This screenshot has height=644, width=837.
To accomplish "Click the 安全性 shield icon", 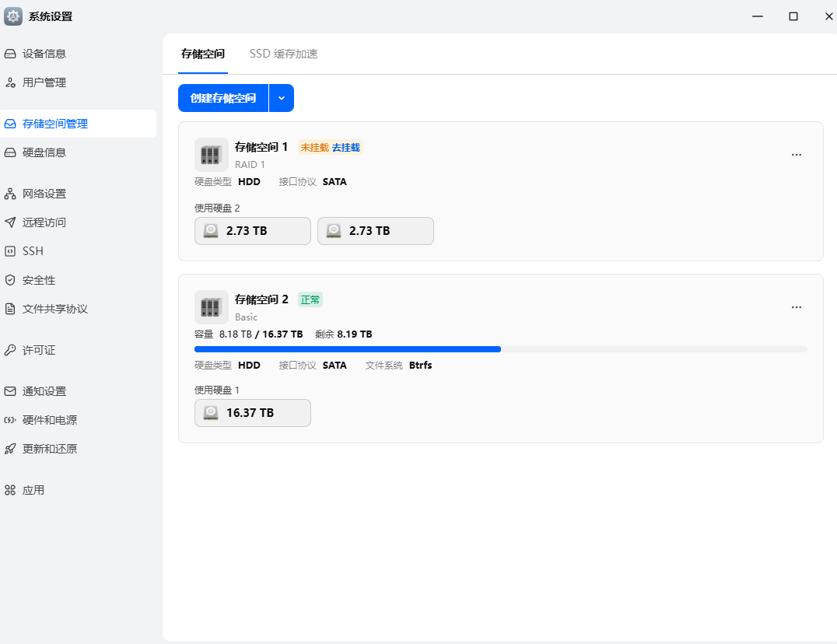I will coord(10,280).
